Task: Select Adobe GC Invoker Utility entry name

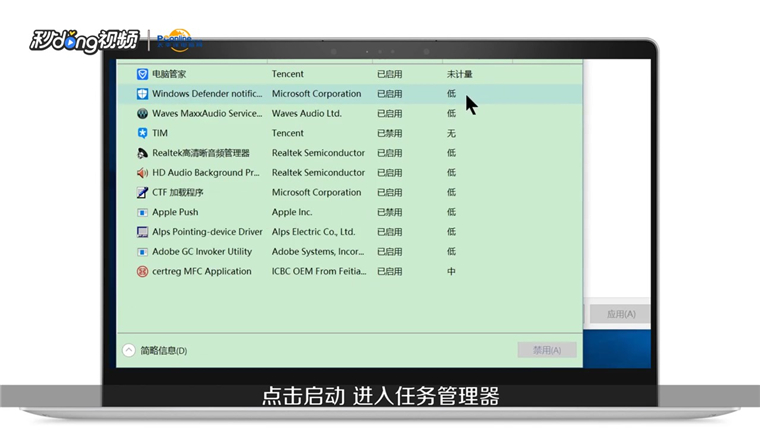Action: (x=202, y=252)
